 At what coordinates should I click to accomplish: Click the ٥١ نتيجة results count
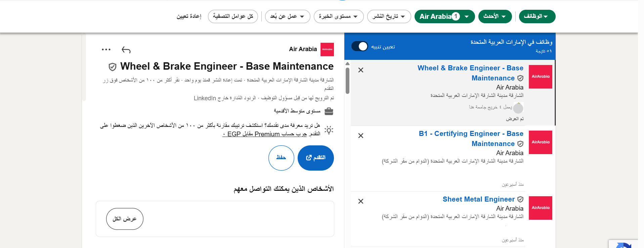point(544,51)
